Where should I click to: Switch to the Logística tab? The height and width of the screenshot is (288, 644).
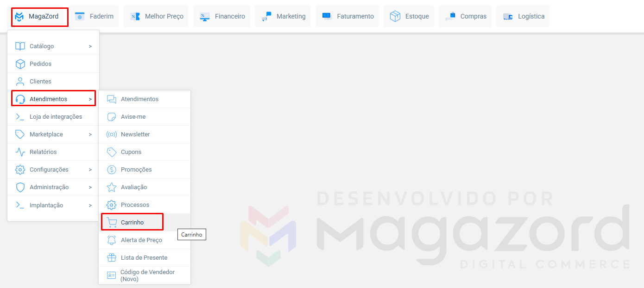(x=523, y=16)
